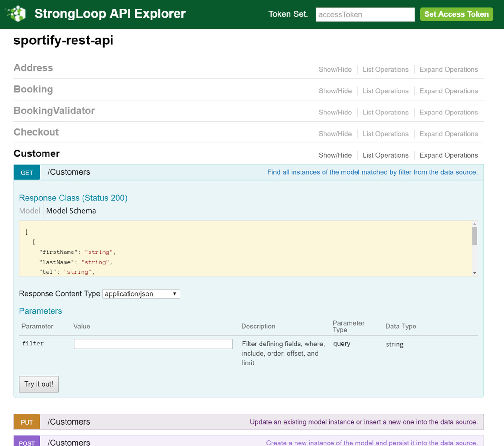The image size is (504, 446).
Task: Click the '"lastName": "string"' schema line
Action: point(76,262)
